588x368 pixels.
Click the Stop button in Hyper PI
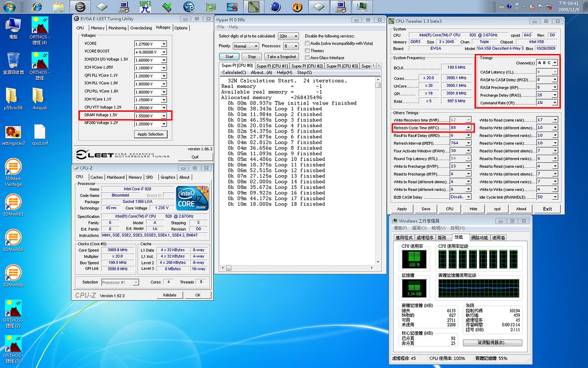coord(251,57)
